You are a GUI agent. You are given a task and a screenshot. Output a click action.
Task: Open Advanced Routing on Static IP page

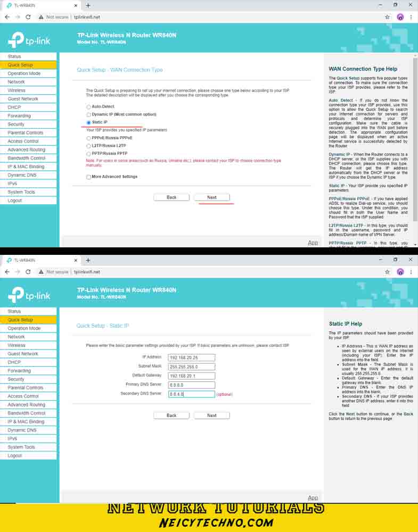point(28,404)
